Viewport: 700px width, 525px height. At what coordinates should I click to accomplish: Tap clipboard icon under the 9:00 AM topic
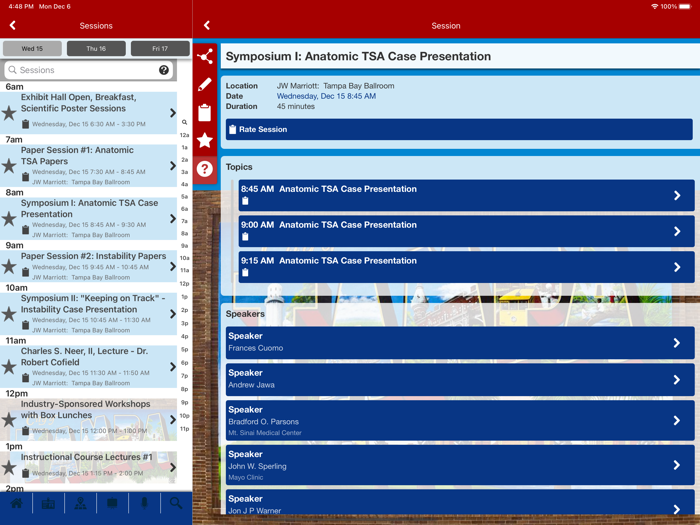pyautogui.click(x=245, y=237)
